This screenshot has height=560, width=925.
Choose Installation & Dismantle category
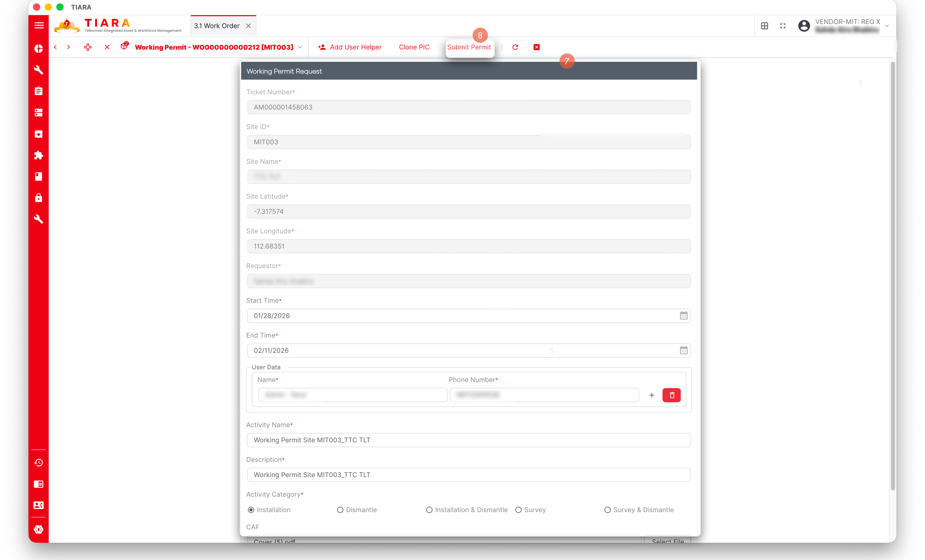click(429, 510)
